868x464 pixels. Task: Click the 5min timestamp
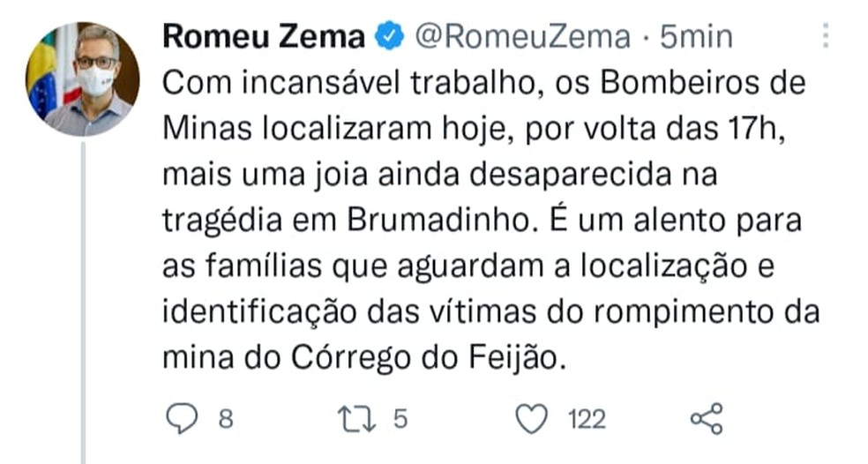[x=696, y=37]
